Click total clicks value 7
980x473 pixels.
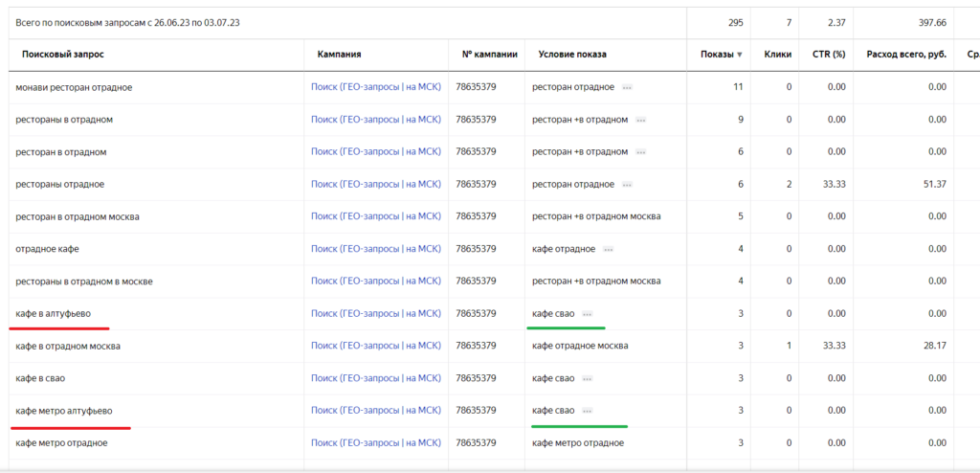pos(790,23)
